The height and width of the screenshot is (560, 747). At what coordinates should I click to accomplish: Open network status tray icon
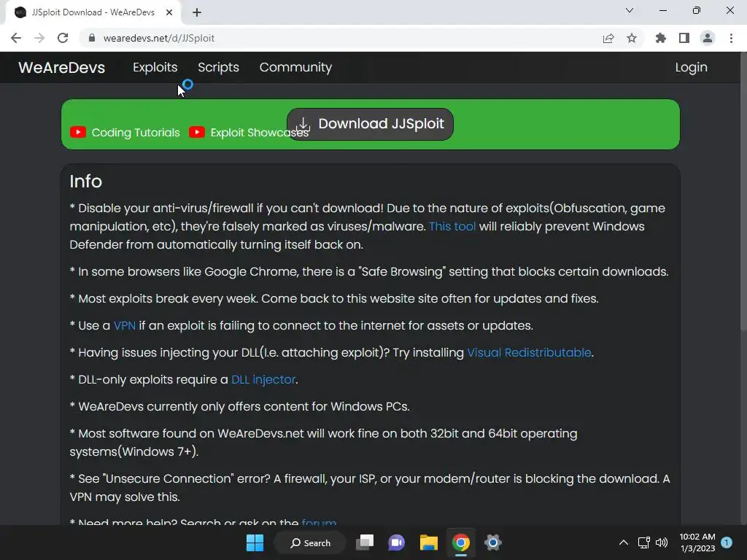pos(643,542)
